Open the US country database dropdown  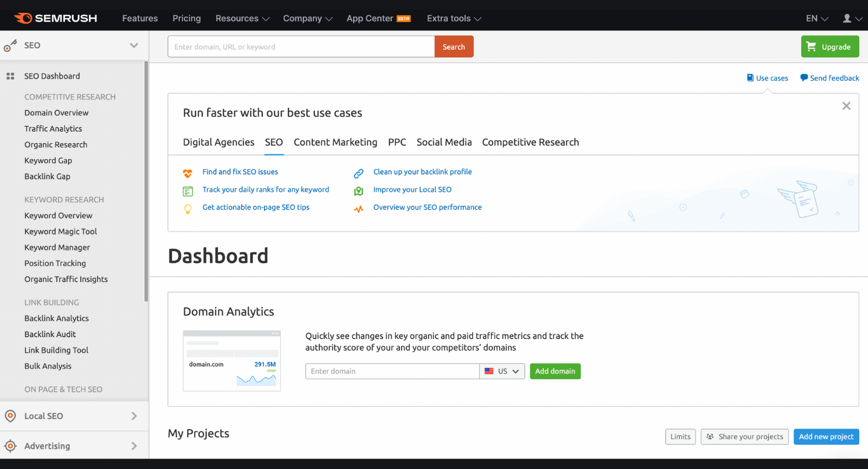(502, 371)
